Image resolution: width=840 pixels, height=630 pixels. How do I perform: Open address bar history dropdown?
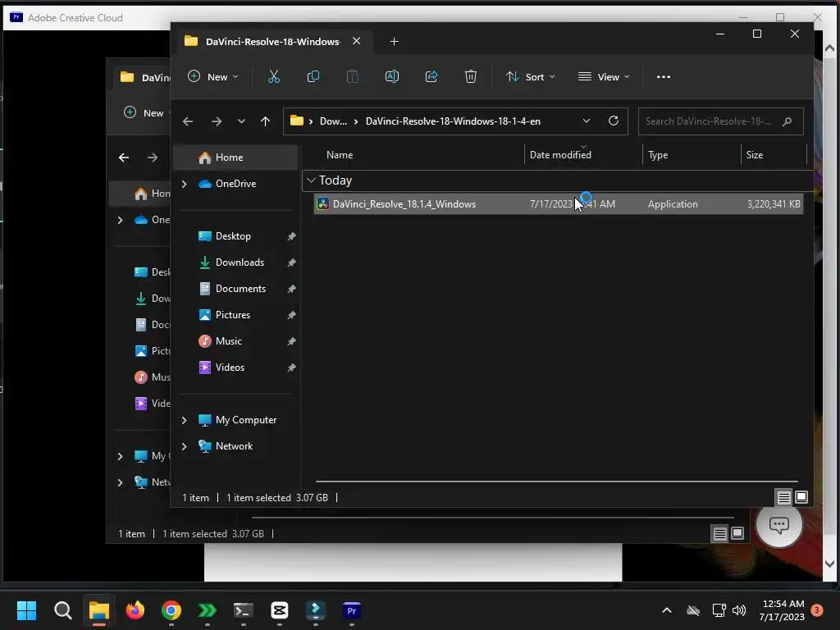point(587,121)
